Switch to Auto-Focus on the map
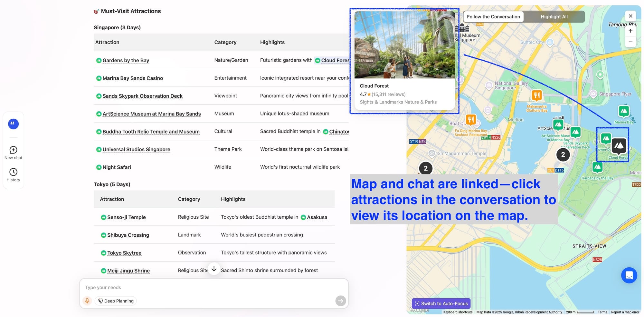 (x=441, y=303)
